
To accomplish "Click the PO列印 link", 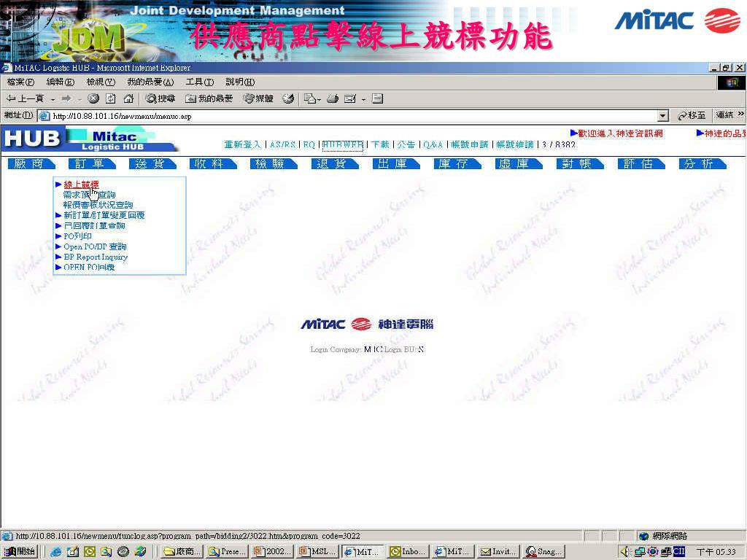I will coord(77,236).
